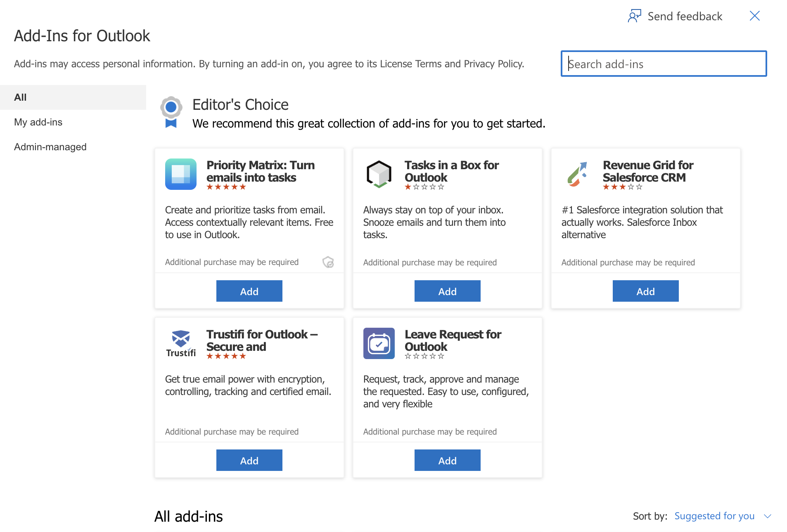787x532 pixels.
Task: Add the Leave Request for Outlook add-in
Action: (x=447, y=460)
